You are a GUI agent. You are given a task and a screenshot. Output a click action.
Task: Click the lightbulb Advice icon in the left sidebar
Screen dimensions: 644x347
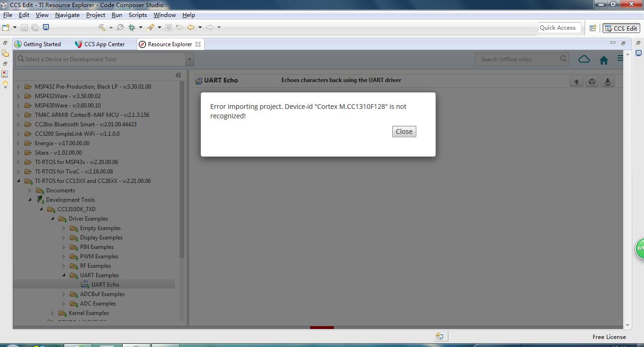(x=5, y=84)
